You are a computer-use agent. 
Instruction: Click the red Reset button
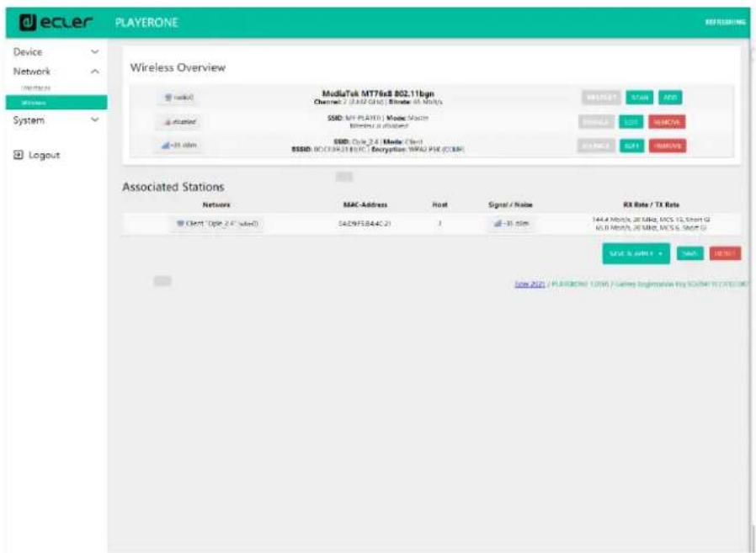click(x=725, y=253)
